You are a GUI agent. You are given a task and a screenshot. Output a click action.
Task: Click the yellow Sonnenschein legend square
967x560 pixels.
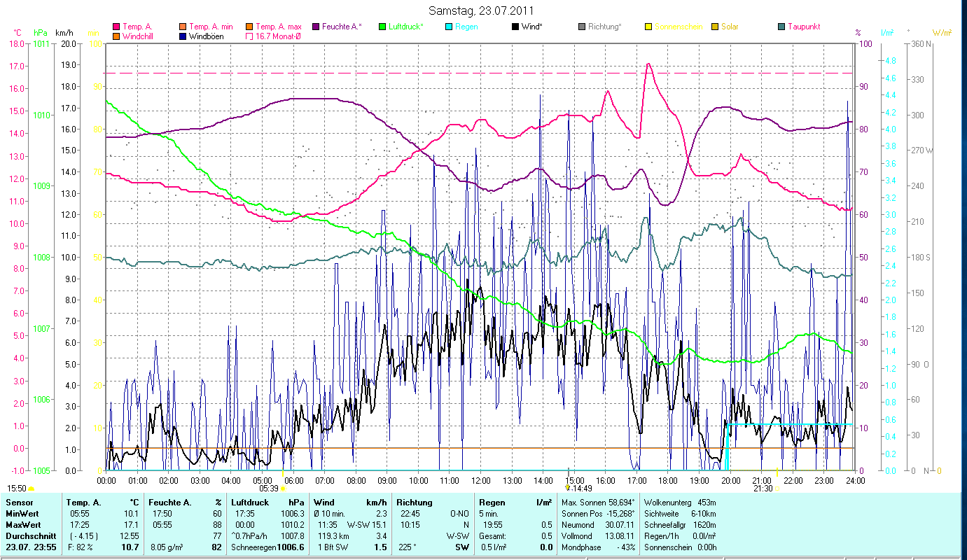click(x=648, y=27)
